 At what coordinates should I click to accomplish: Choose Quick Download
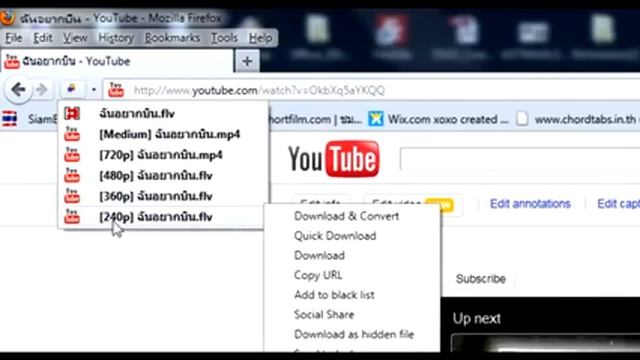click(335, 236)
